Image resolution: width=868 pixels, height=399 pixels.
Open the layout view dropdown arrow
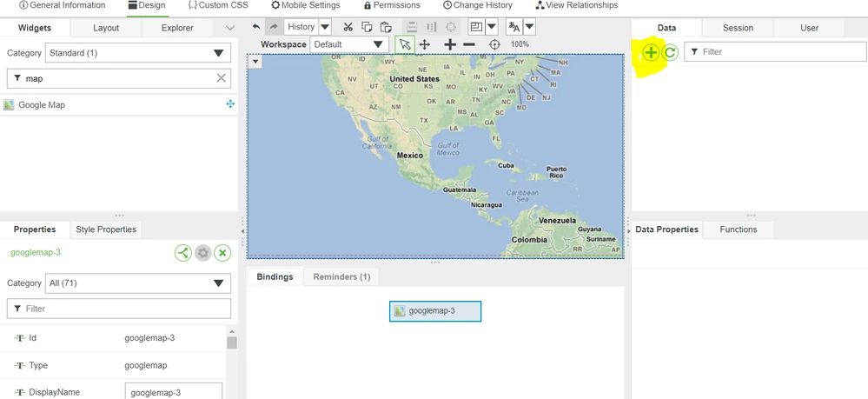pyautogui.click(x=491, y=27)
